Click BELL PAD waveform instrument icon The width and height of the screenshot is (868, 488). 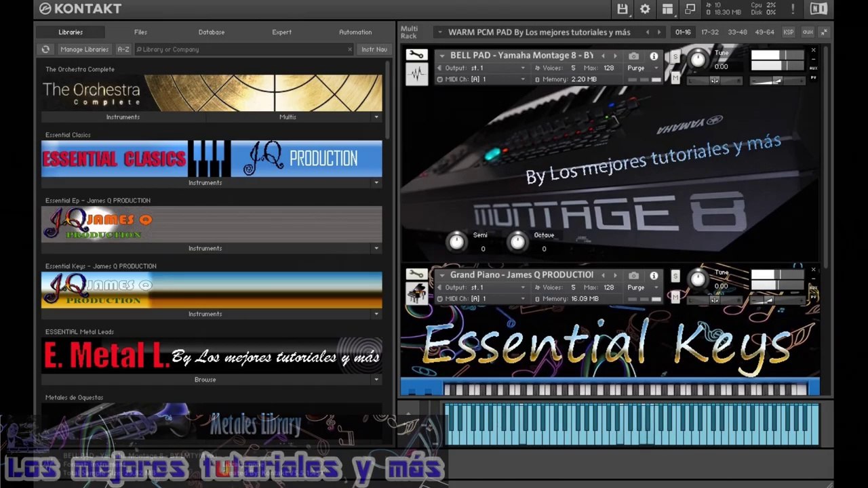tap(416, 74)
